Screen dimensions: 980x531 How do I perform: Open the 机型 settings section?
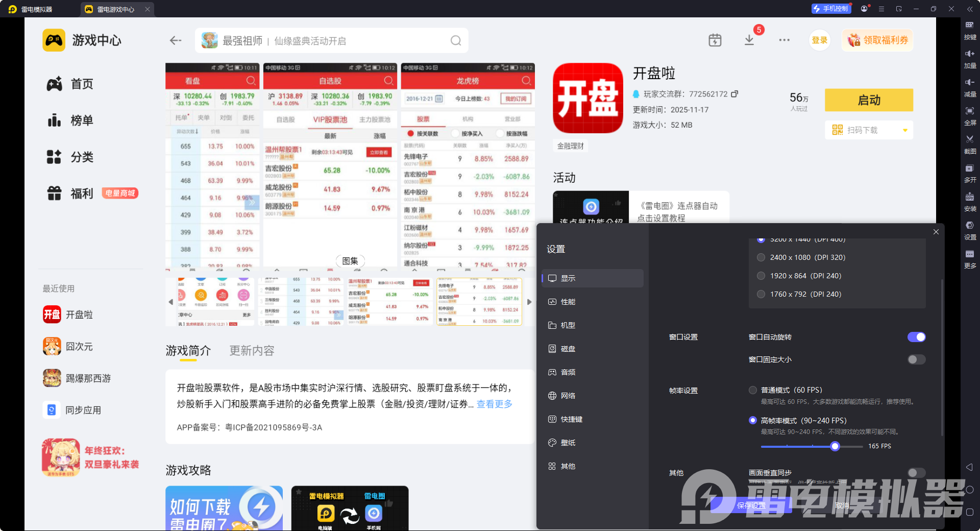(x=593, y=325)
